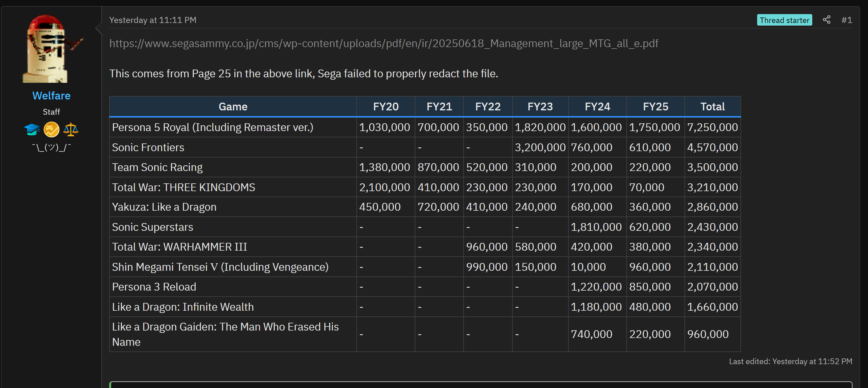Viewport: 868px width, 388px height.
Task: Click the FY25 column header
Action: tap(655, 107)
